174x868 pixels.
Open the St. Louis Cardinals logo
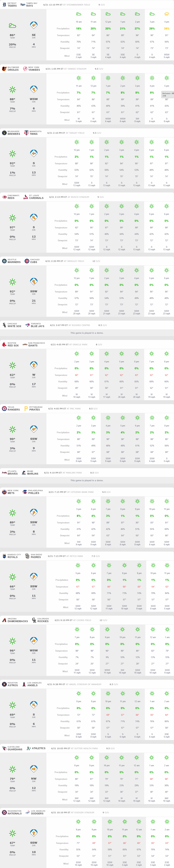coord(26,197)
